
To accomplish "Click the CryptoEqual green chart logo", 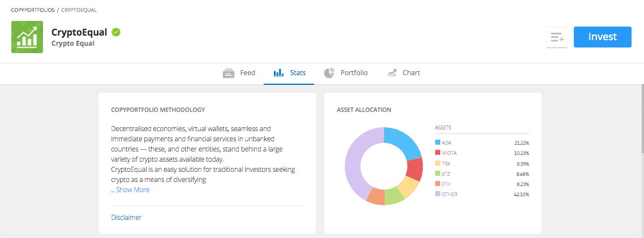I will pyautogui.click(x=27, y=37).
